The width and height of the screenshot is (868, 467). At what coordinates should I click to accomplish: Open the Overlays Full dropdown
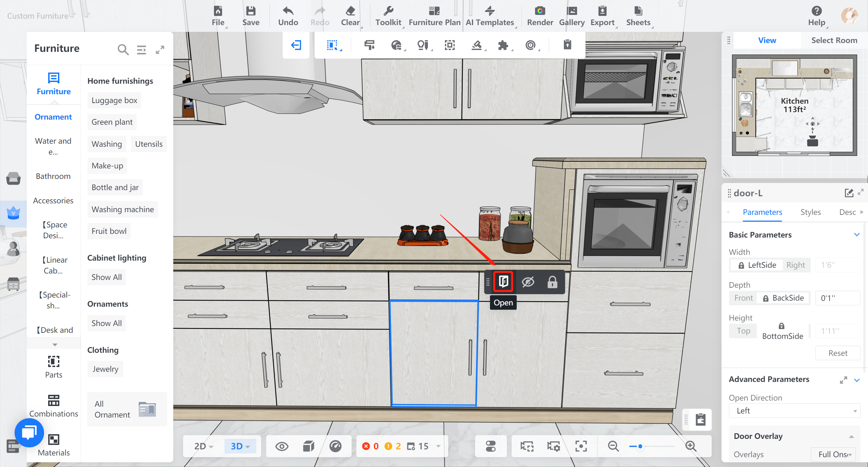pyautogui.click(x=833, y=454)
